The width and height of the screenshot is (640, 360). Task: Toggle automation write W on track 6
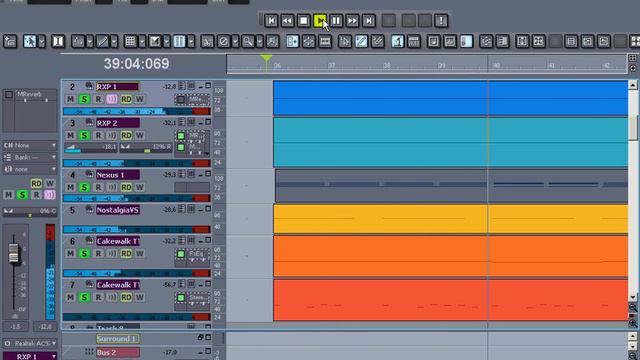click(140, 253)
